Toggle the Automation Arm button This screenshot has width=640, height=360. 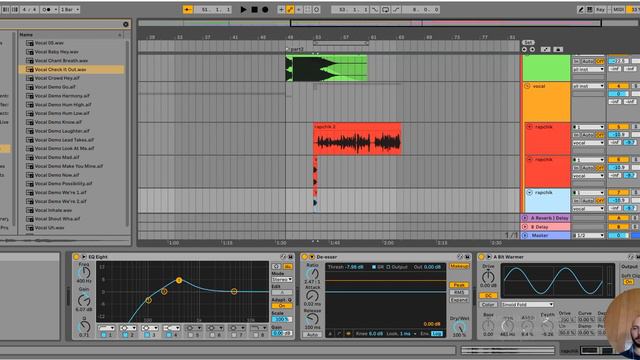pos(290,9)
